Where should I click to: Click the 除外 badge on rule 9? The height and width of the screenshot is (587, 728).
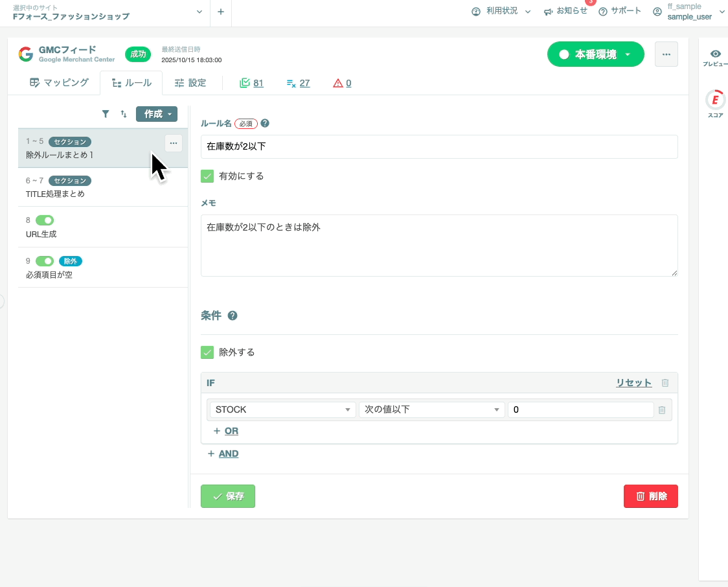click(x=71, y=261)
